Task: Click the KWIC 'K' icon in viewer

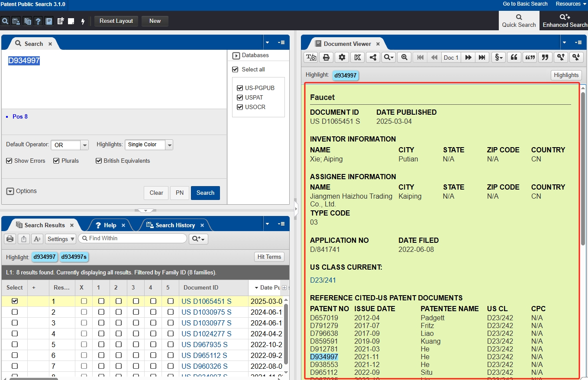Action: click(357, 58)
